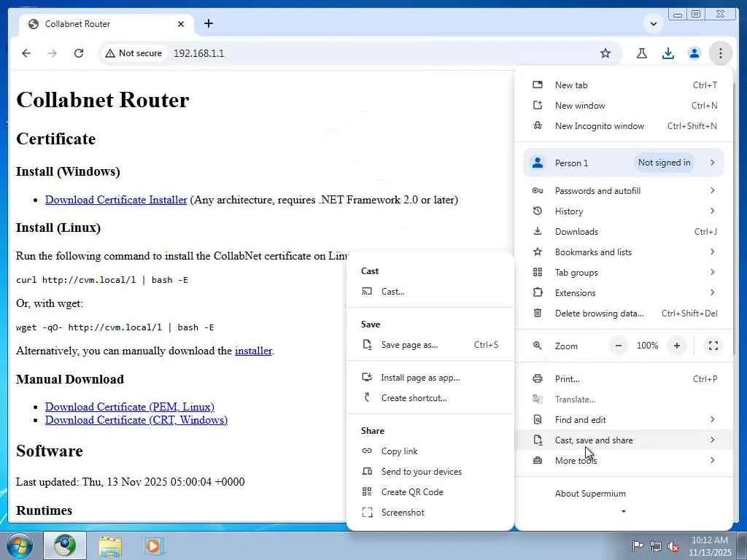Select Save page as...

tap(430, 345)
